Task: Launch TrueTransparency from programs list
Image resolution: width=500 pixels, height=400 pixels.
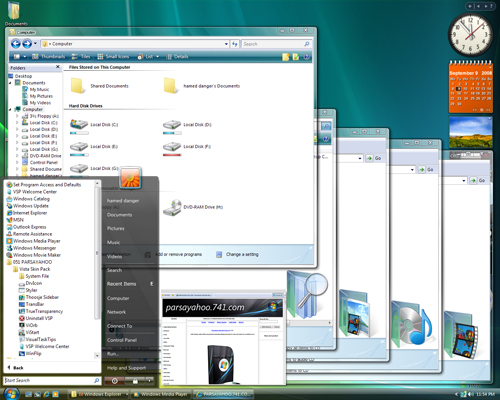Action: (x=41, y=311)
